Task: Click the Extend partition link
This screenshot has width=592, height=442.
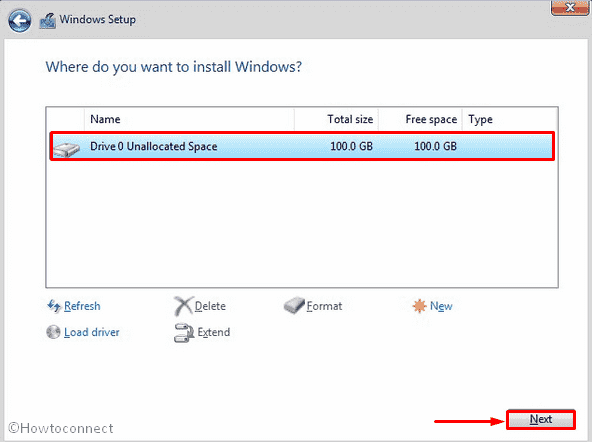Action: (x=213, y=333)
